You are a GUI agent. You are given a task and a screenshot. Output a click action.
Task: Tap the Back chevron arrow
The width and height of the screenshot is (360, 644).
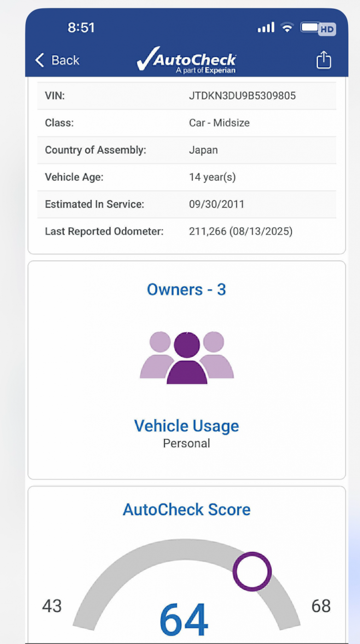(40, 60)
